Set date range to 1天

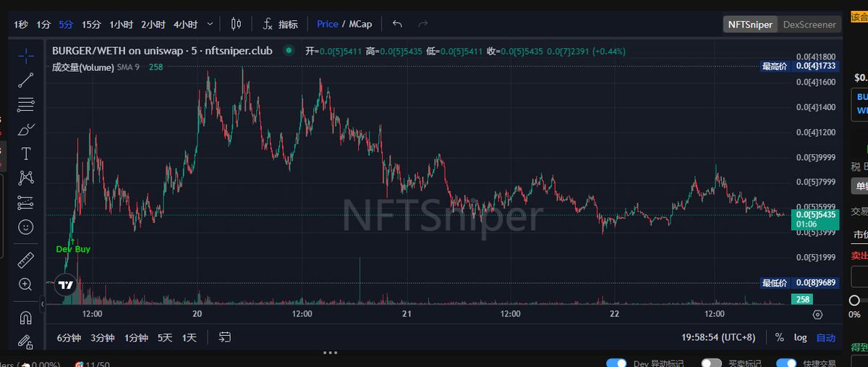pos(190,337)
